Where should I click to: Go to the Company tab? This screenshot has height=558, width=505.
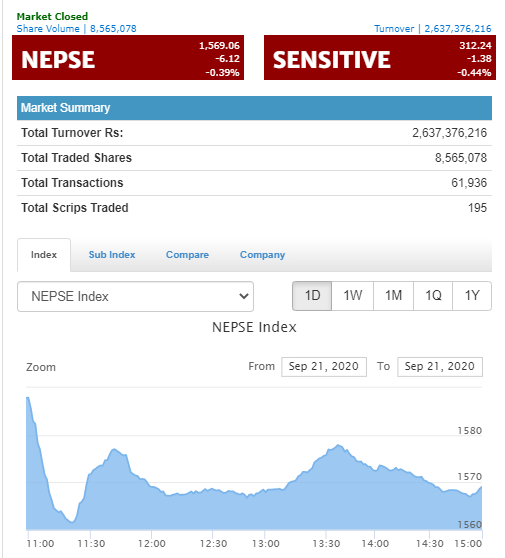pyautogui.click(x=262, y=255)
